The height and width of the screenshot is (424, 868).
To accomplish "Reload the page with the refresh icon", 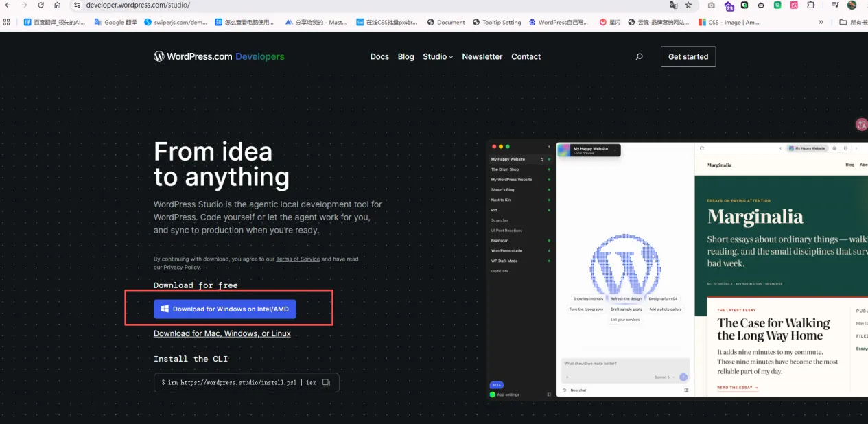I will tap(40, 5).
